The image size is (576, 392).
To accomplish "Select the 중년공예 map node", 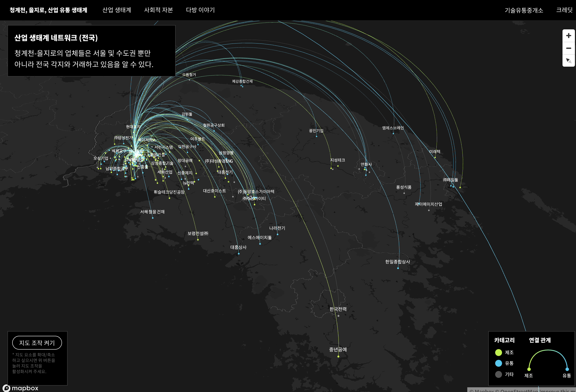I will 338,356.
